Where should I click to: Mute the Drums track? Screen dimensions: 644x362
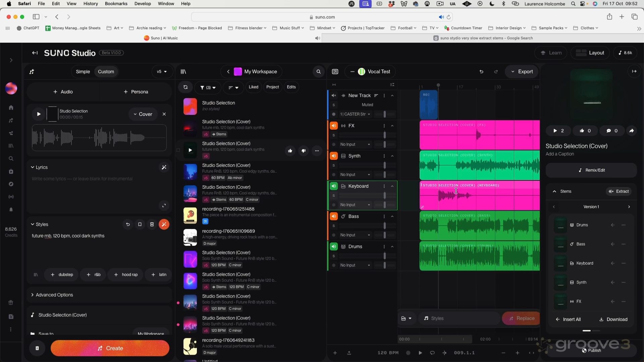[x=334, y=247]
